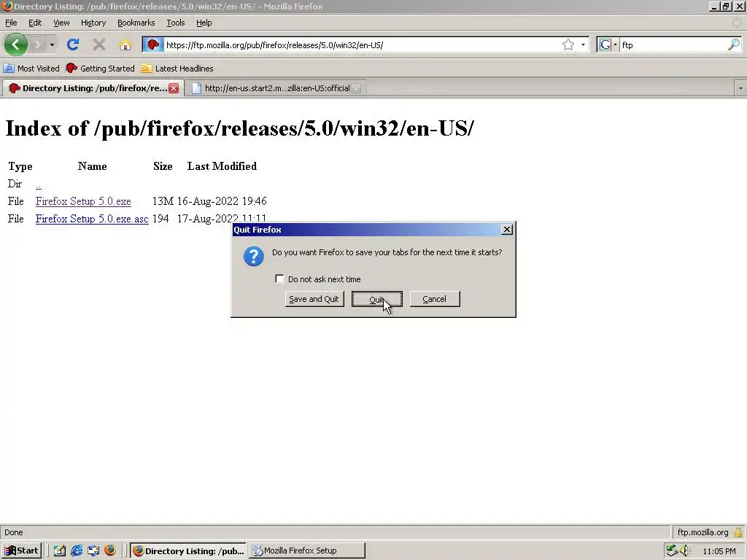Click in the search box containing ftp
This screenshot has width=747, height=560.
tap(673, 44)
